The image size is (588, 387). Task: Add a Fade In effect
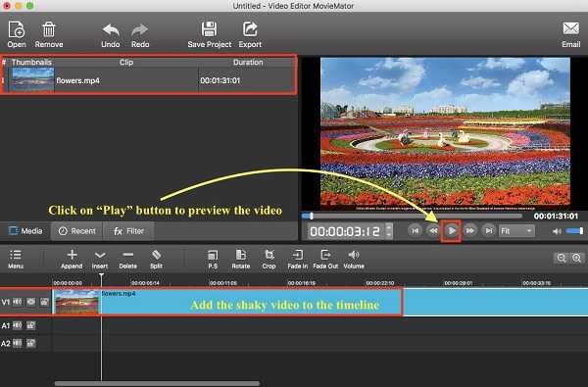[x=297, y=259]
